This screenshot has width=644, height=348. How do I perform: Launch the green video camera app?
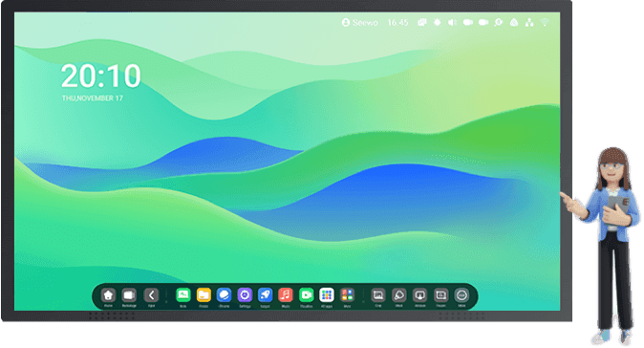[x=306, y=295]
